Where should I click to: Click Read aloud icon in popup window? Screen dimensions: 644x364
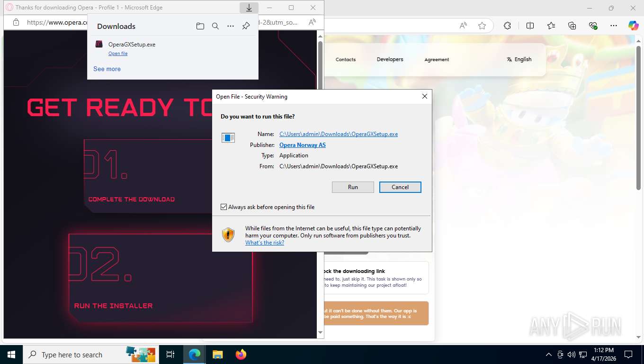312,22
